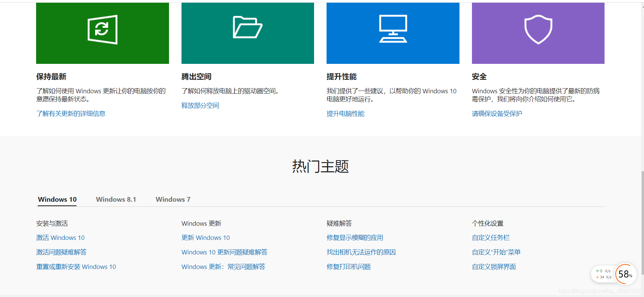Click the purple security shield icon tile
Viewport: 644px width, 297px height.
(x=538, y=33)
